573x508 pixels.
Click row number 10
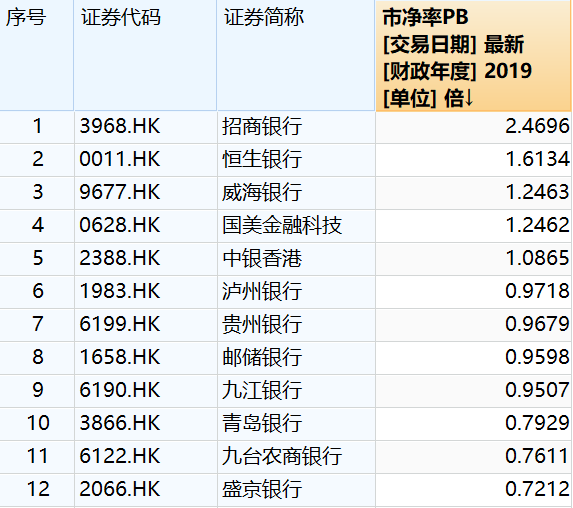(38, 423)
